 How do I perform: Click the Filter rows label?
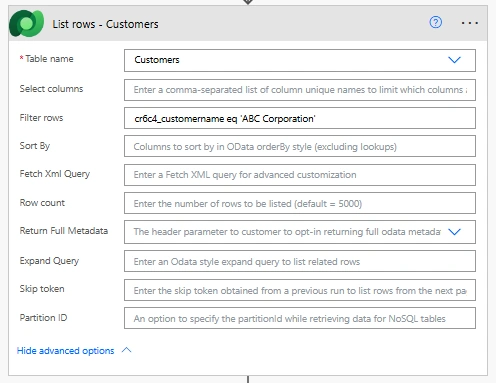tap(41, 118)
